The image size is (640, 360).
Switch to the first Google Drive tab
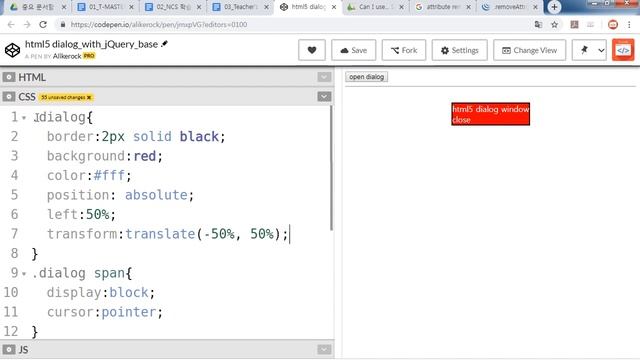pyautogui.click(x=37, y=7)
